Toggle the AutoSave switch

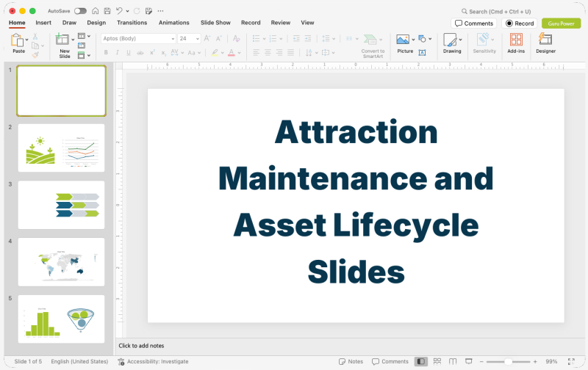pyautogui.click(x=80, y=11)
